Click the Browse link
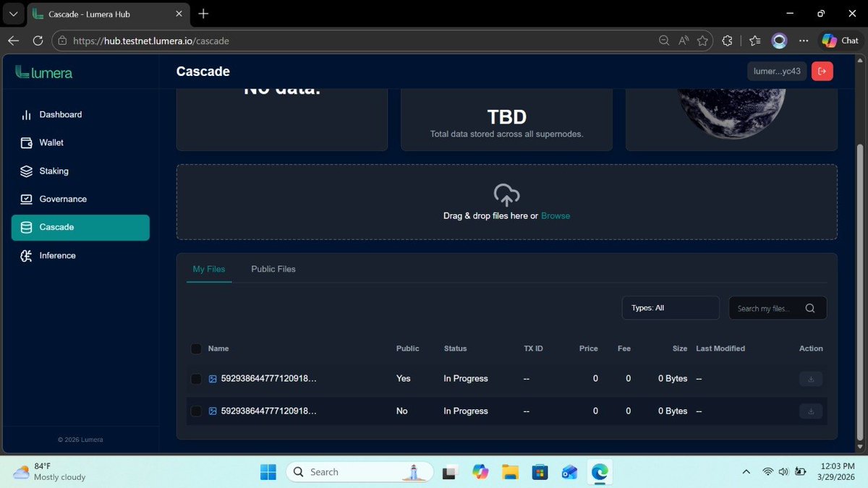Viewport: 868px width, 488px height. point(556,215)
